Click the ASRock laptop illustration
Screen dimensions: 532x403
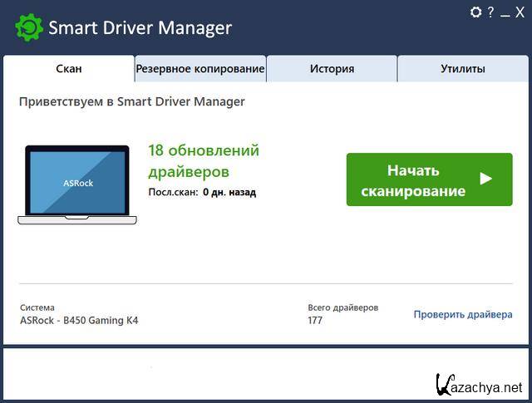pyautogui.click(x=78, y=184)
